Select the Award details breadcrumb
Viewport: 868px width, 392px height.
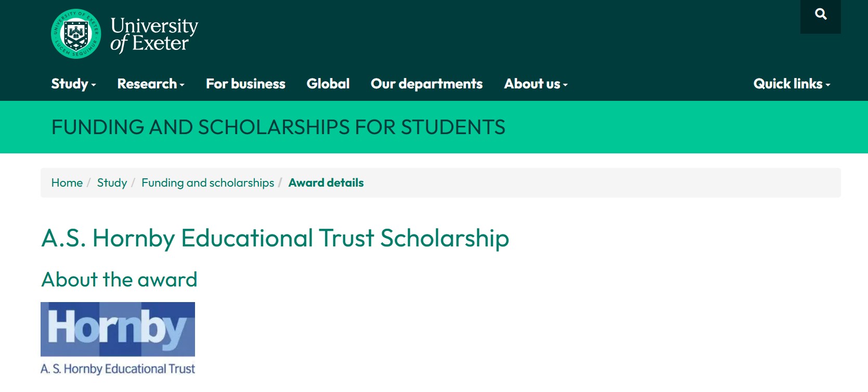tap(326, 182)
